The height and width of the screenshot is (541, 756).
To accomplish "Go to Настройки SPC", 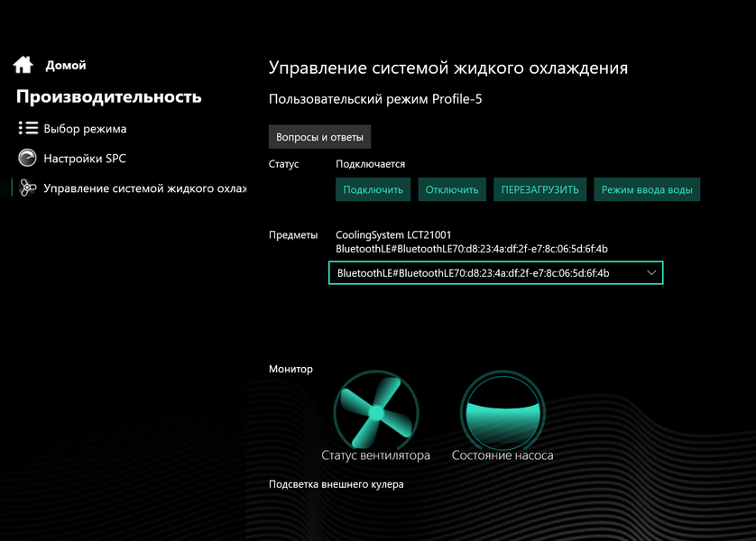I will click(85, 159).
